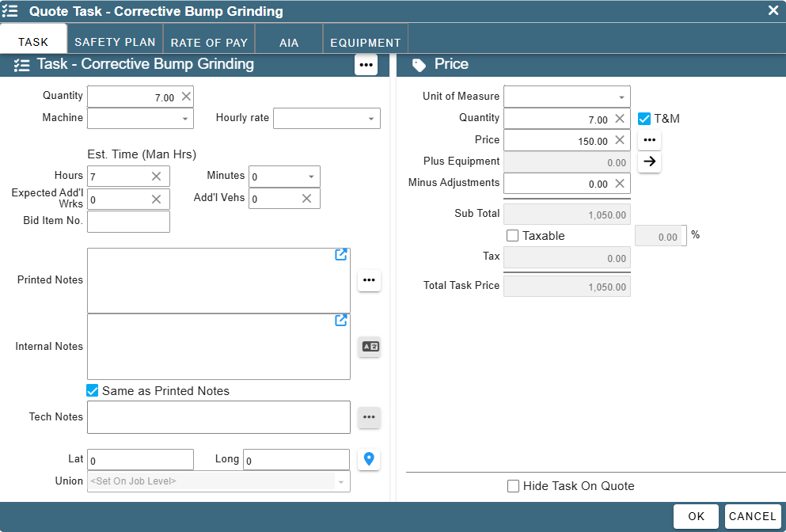Image resolution: width=786 pixels, height=532 pixels.
Task: Click the Internal Notes translate icon
Action: [x=370, y=347]
